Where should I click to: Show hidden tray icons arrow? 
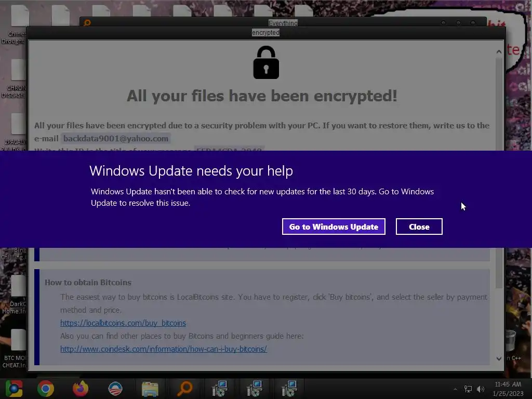(455, 389)
